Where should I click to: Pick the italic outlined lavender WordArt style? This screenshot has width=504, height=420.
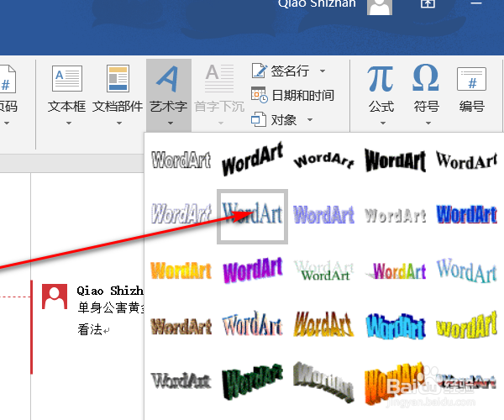pyautogui.click(x=181, y=213)
